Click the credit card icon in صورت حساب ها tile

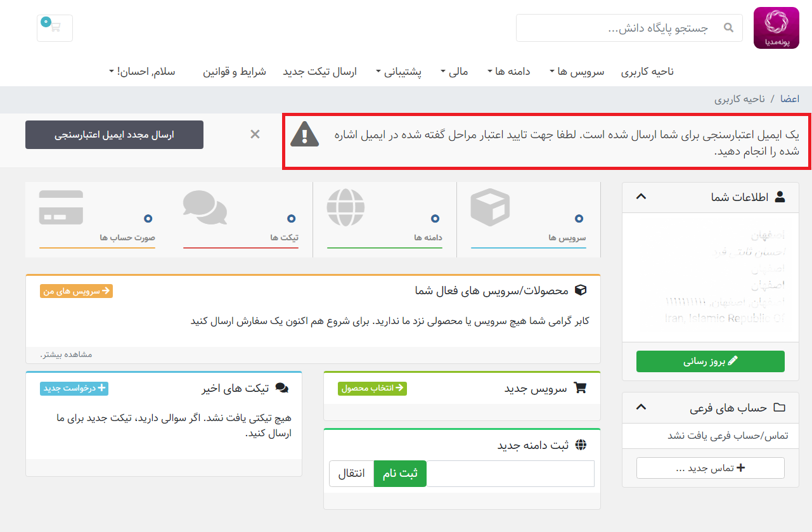[x=61, y=207]
